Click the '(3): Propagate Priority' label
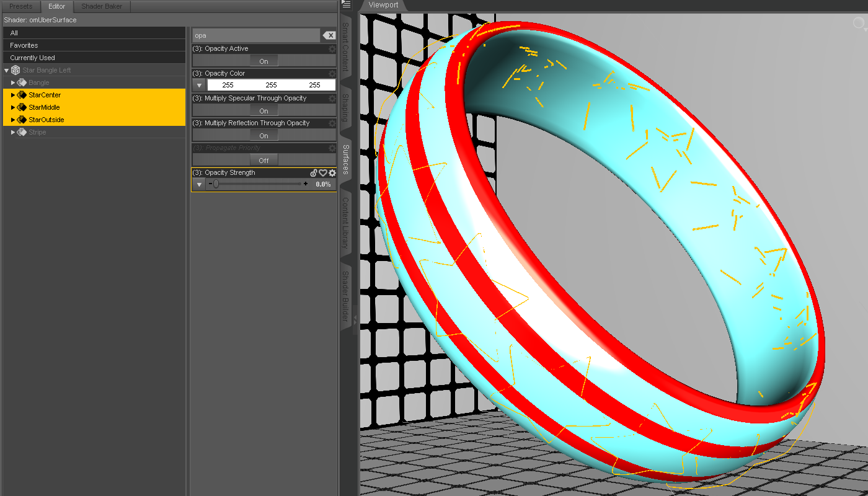868x496 pixels. (x=226, y=148)
